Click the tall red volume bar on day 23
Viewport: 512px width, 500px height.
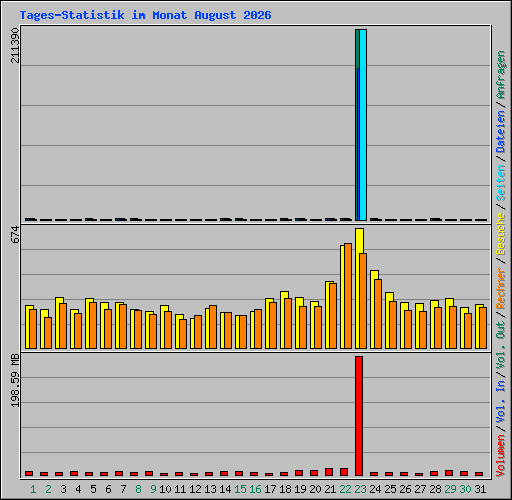(x=359, y=416)
